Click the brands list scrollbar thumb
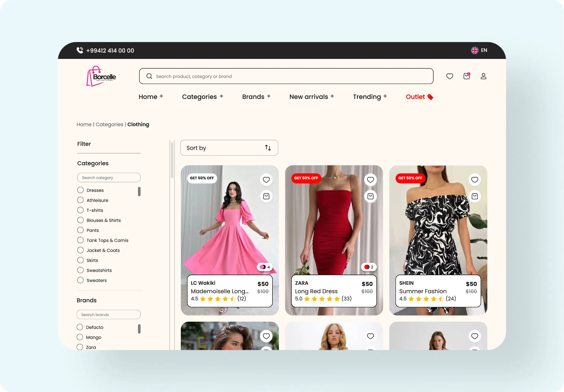The image size is (564, 392). (139, 329)
